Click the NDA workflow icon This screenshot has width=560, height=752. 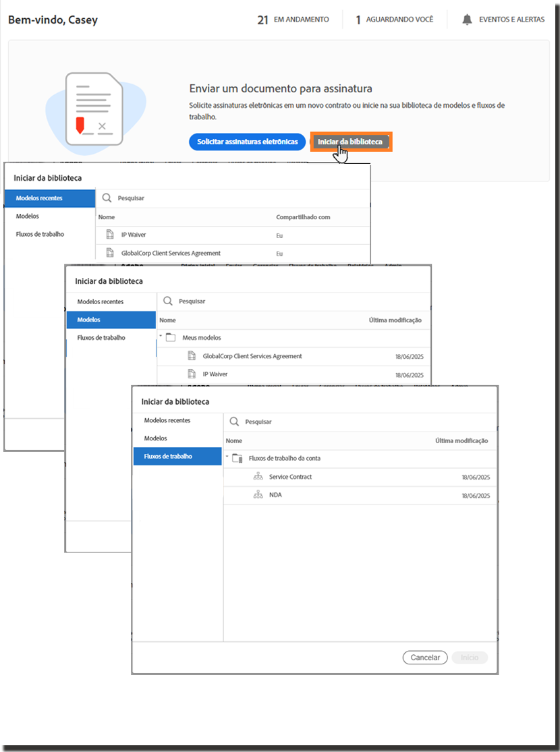pos(257,495)
